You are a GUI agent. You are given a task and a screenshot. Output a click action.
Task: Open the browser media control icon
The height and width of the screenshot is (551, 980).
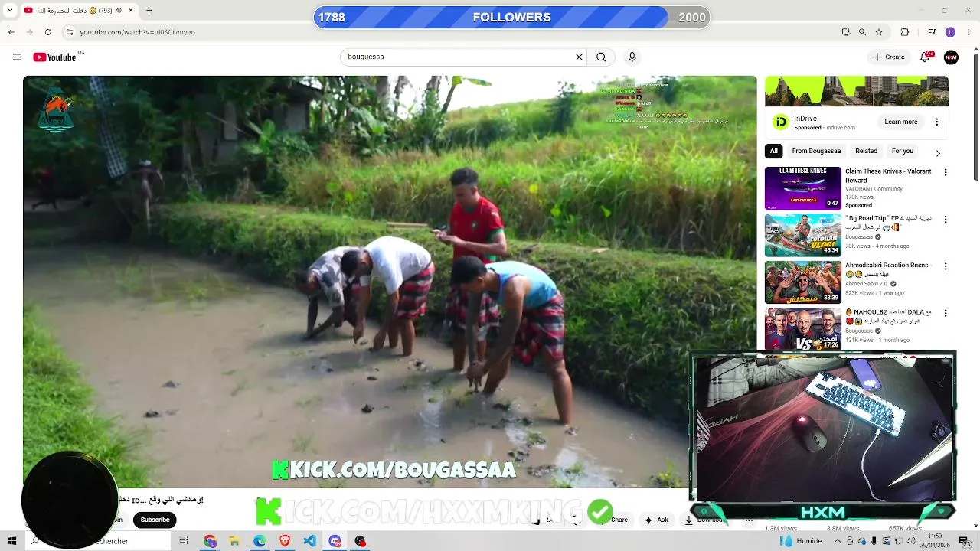point(931,32)
